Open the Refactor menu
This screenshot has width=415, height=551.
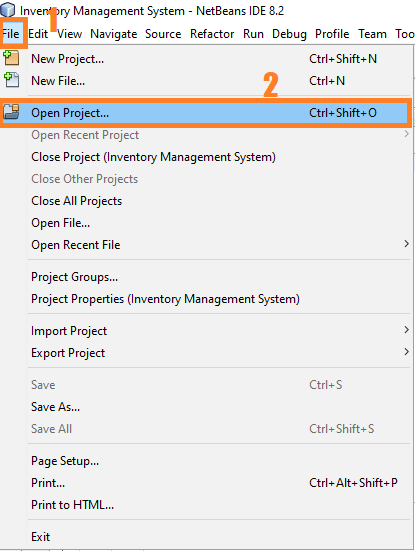[x=212, y=34]
